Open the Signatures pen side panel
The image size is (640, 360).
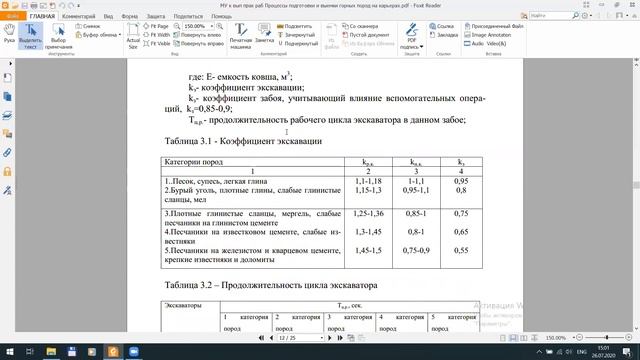(7, 190)
